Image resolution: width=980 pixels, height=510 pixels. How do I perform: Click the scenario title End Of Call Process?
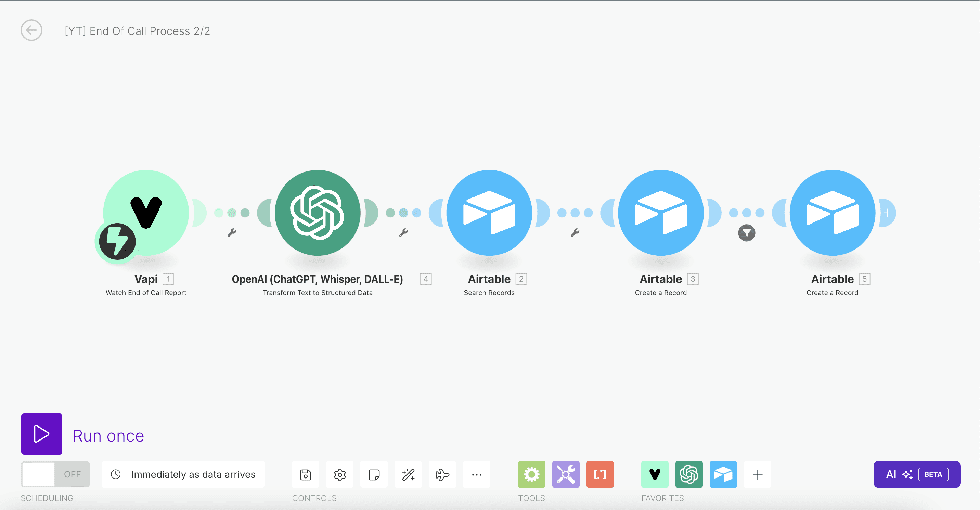click(137, 31)
